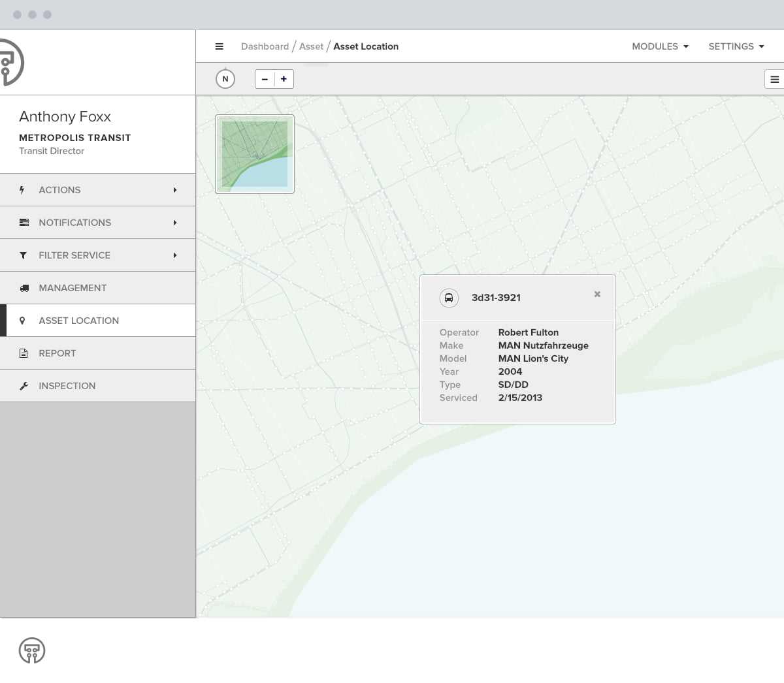
Task: Expand the Notifications submenu arrow
Action: (175, 223)
